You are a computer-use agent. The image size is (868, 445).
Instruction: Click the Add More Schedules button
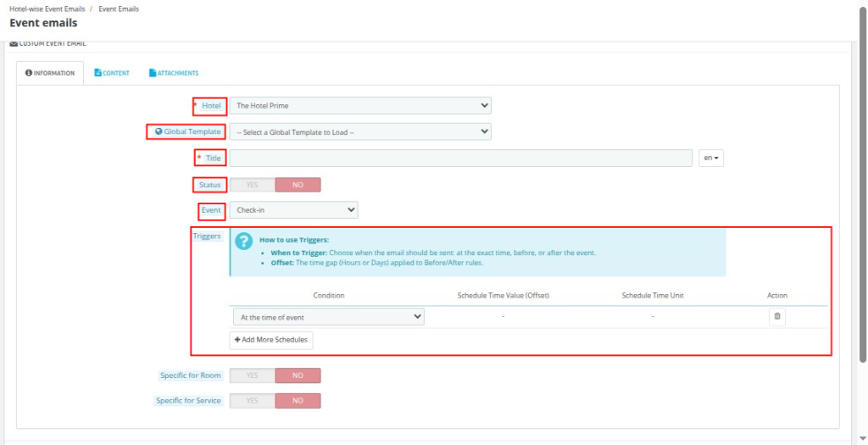[271, 340]
